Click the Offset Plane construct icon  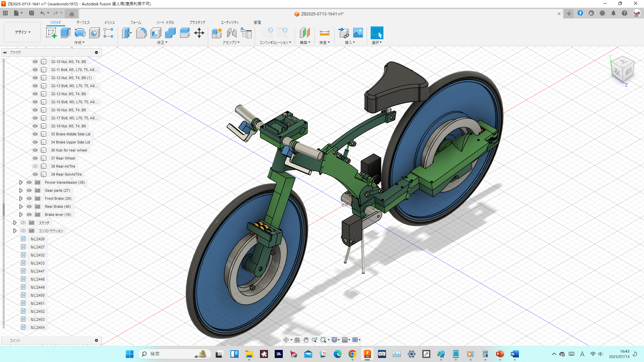tap(305, 33)
